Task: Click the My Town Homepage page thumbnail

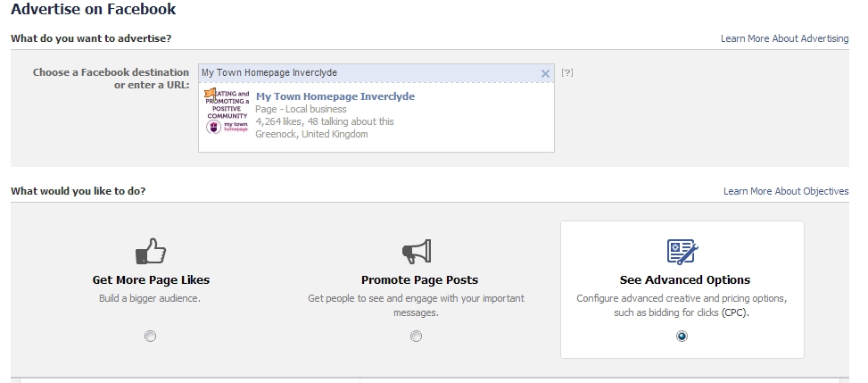Action: click(227, 112)
